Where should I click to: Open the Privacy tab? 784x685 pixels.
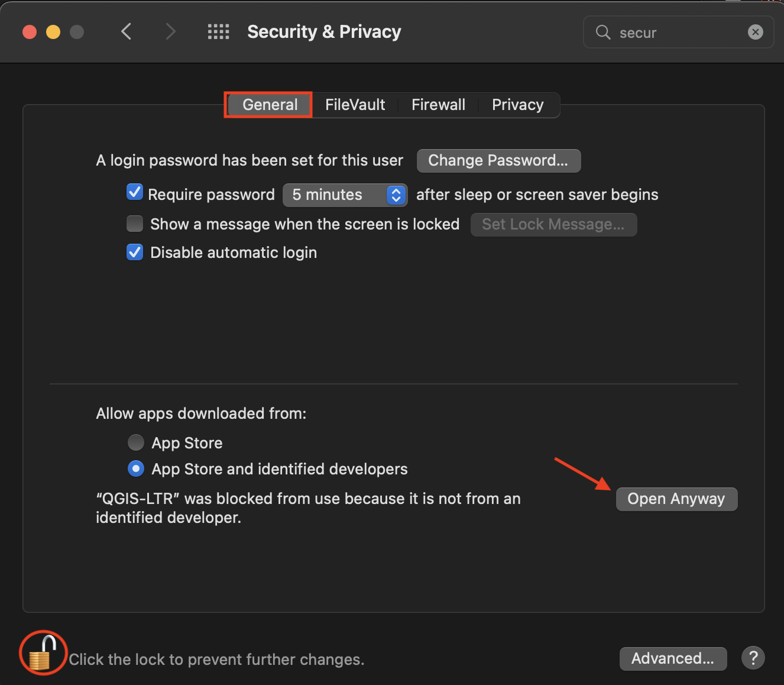(517, 105)
